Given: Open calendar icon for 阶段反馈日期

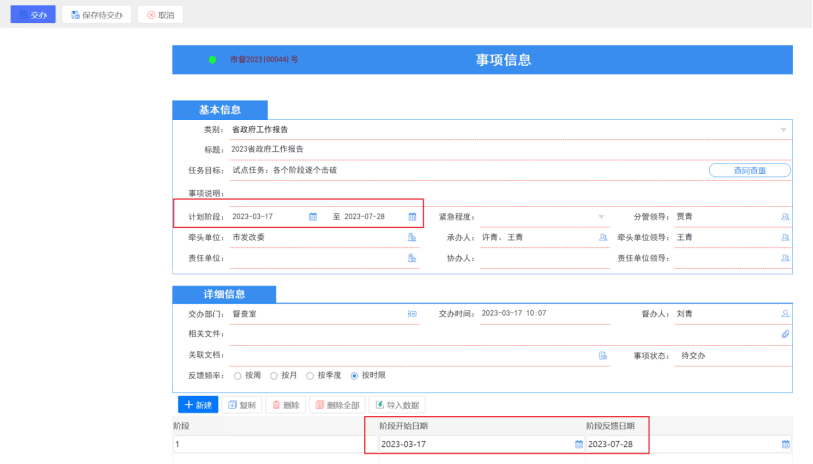Looking at the screenshot, I should coord(786,444).
